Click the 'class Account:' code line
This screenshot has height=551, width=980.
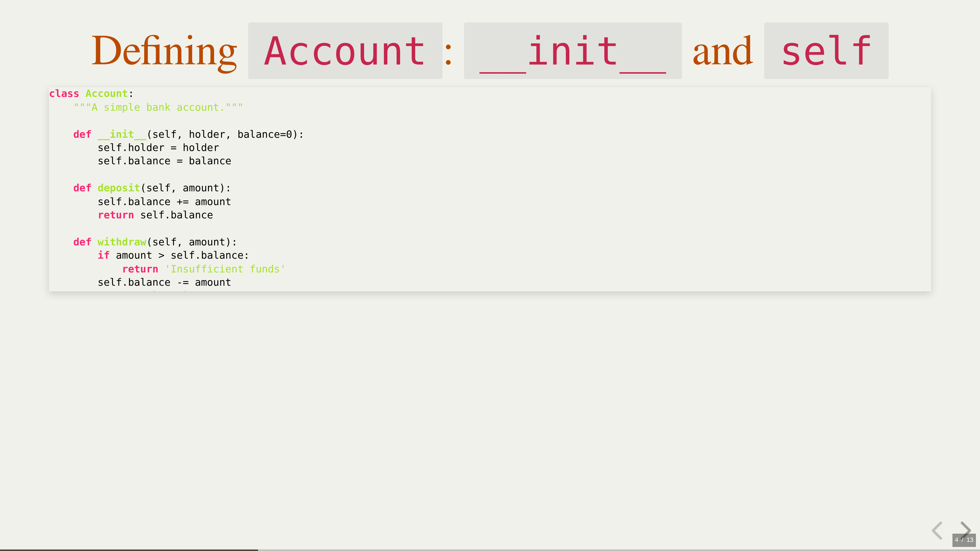[91, 94]
